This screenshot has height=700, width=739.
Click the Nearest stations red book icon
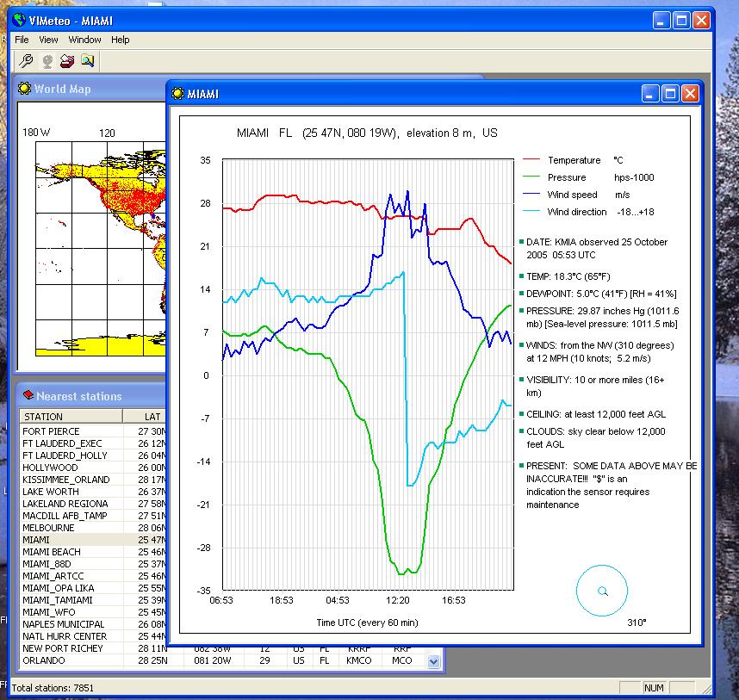pyautogui.click(x=28, y=396)
